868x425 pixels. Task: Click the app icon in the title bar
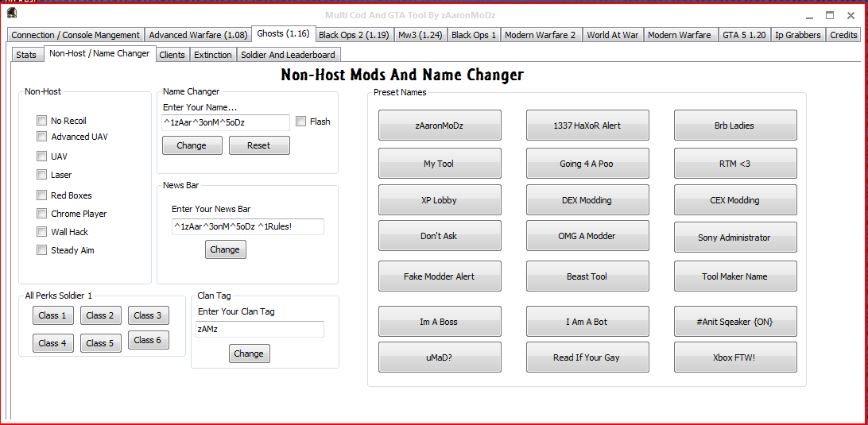tap(12, 12)
